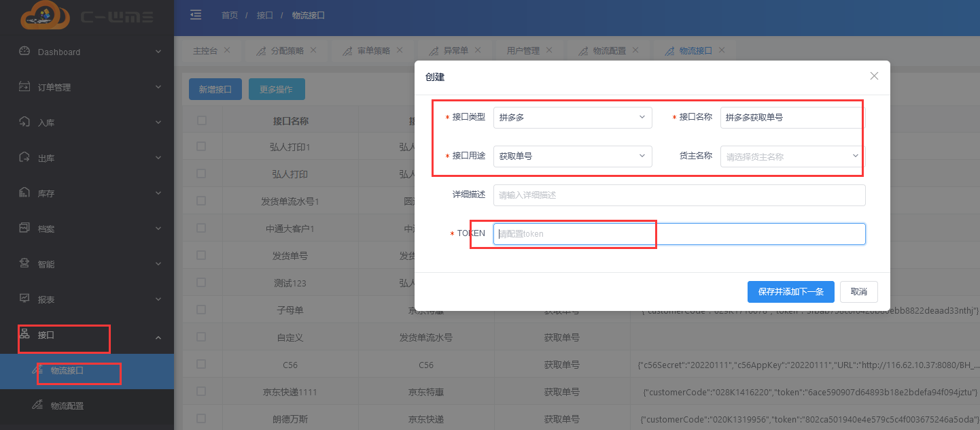Check the 弘人打印 row checkbox
The width and height of the screenshot is (980, 430).
point(201,173)
